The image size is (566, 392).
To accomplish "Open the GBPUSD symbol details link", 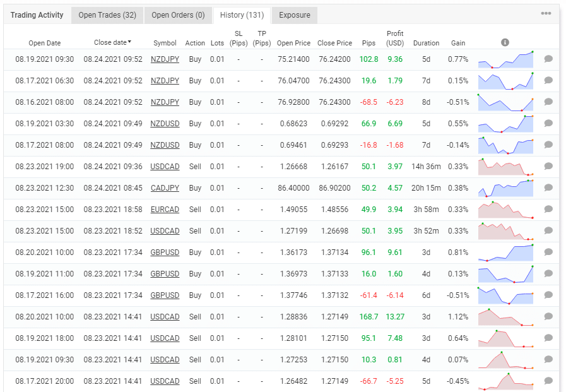I will (165, 252).
